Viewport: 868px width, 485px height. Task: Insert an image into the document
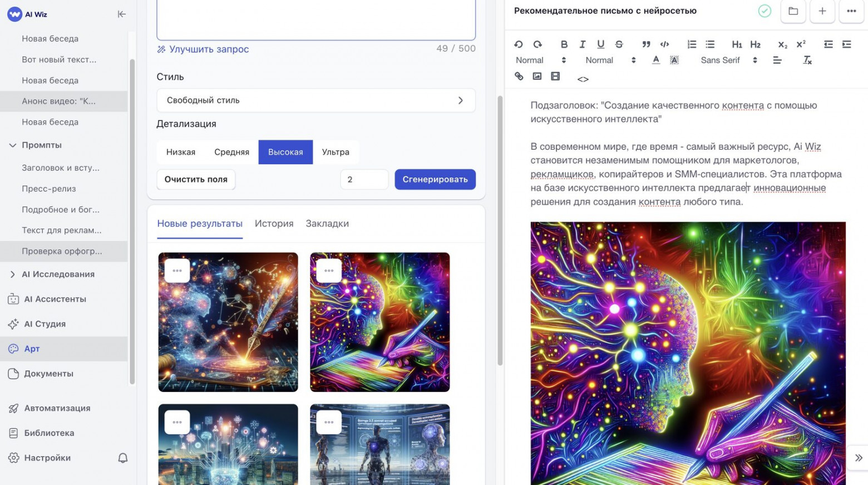point(537,77)
